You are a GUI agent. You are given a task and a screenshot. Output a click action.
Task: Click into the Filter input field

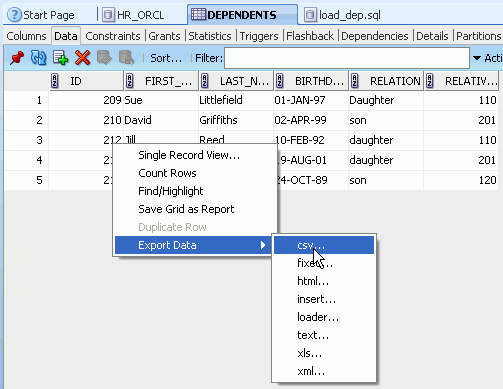(347, 58)
